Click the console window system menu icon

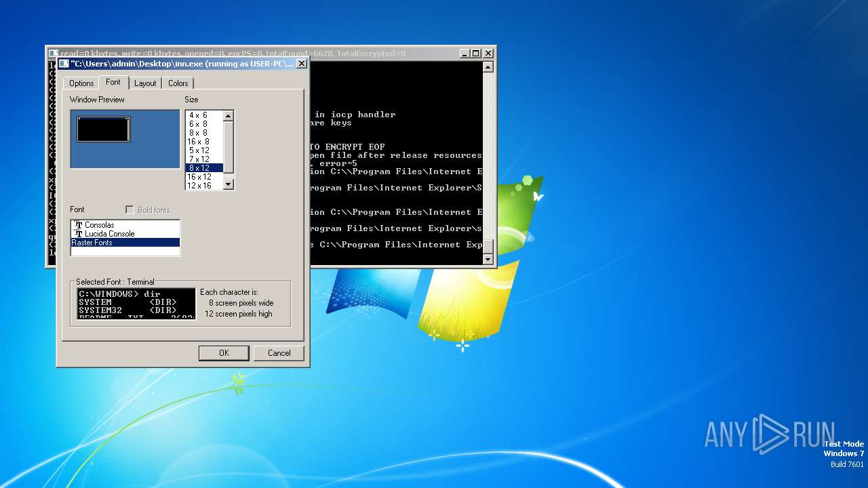point(53,54)
